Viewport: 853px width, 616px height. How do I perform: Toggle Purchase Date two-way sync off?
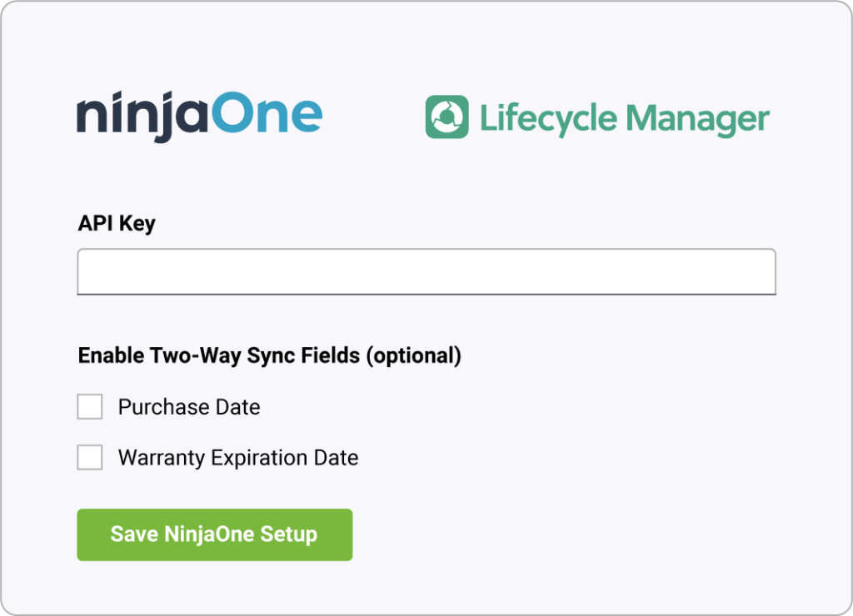pos(90,406)
